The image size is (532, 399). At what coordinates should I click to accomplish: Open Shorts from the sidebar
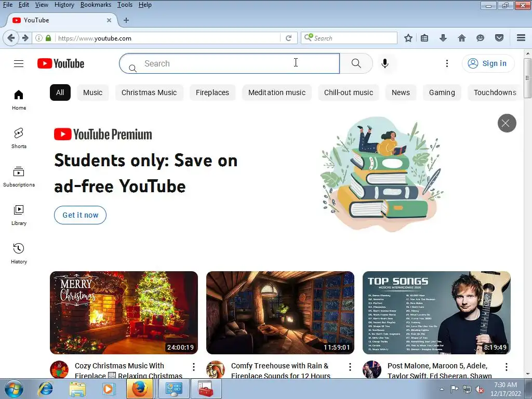point(19,138)
